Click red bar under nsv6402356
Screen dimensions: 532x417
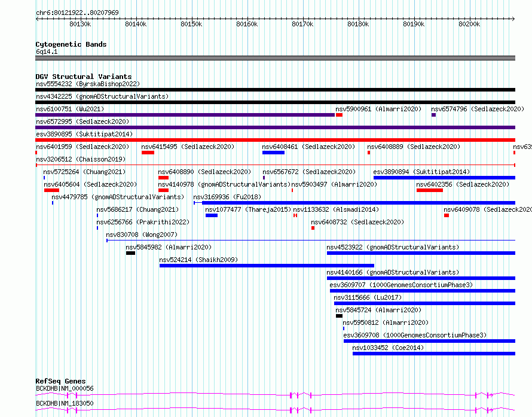(430, 190)
